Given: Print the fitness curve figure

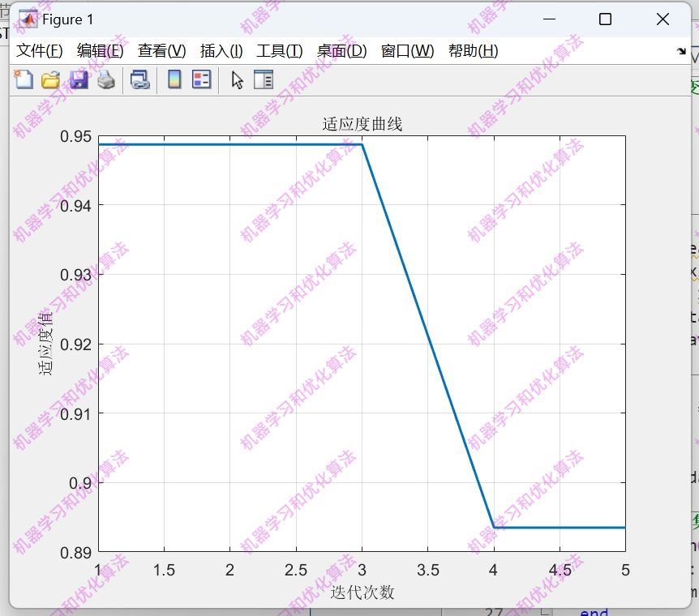Looking at the screenshot, I should [105, 79].
